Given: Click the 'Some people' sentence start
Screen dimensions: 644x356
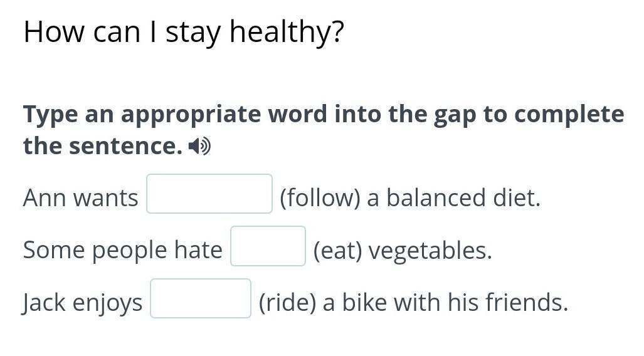Looking at the screenshot, I should [x=95, y=250].
